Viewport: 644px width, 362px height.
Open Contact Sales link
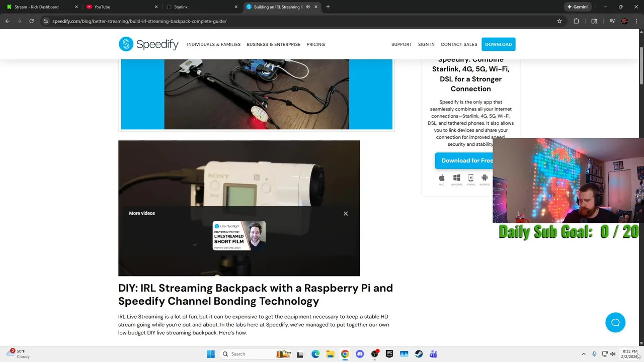(459, 44)
